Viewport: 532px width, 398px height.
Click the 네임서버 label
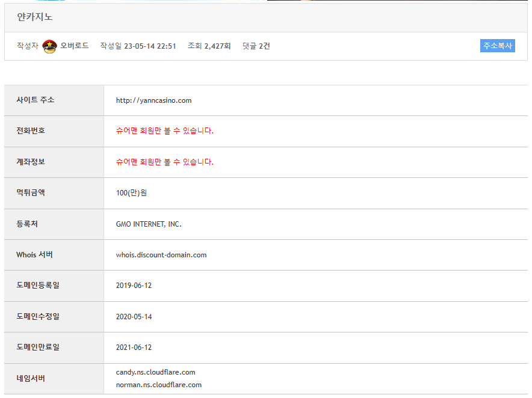[x=31, y=379]
